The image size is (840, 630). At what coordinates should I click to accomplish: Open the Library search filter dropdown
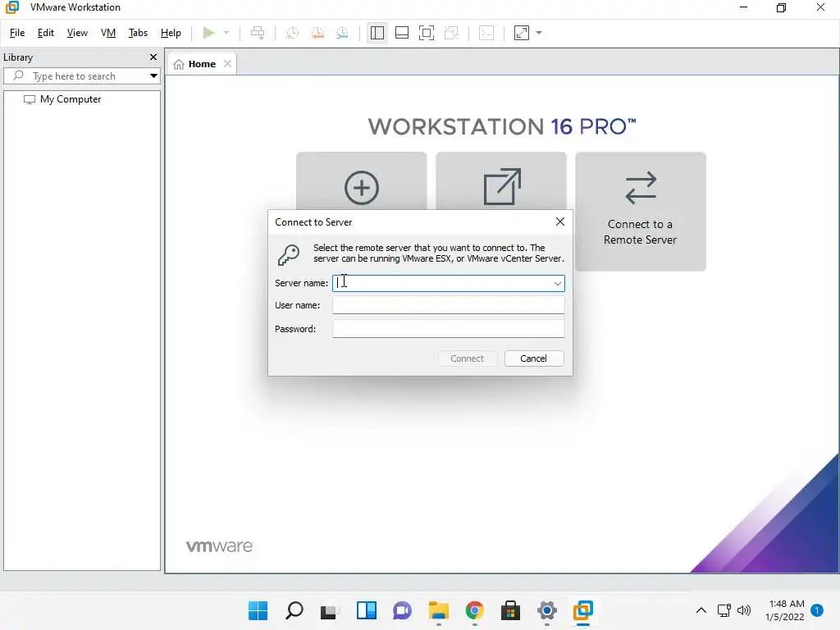coord(153,76)
